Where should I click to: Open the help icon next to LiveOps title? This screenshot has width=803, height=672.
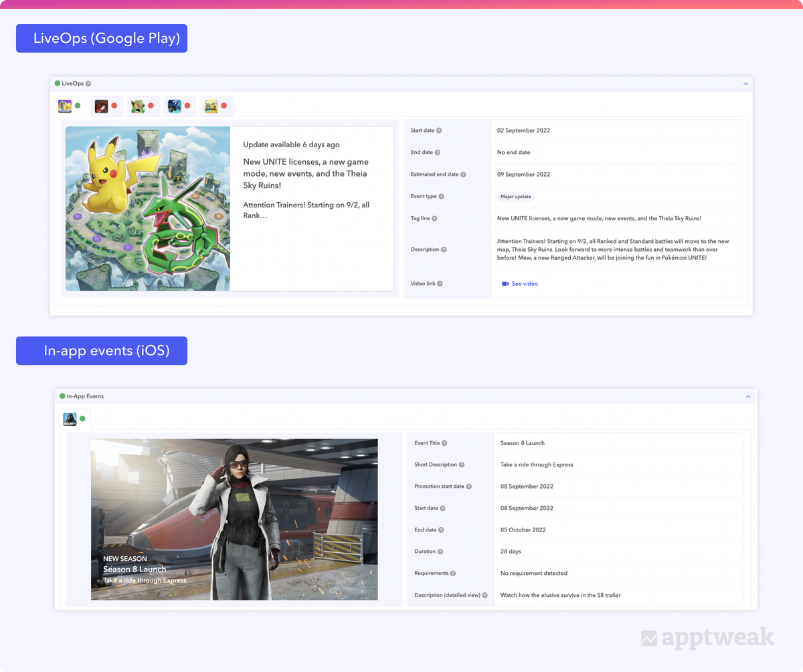[88, 84]
